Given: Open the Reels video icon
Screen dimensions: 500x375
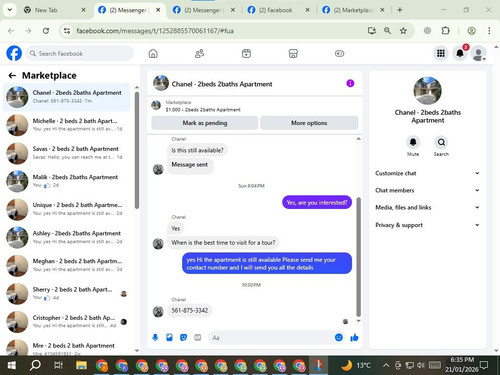Looking at the screenshot, I should (x=246, y=53).
